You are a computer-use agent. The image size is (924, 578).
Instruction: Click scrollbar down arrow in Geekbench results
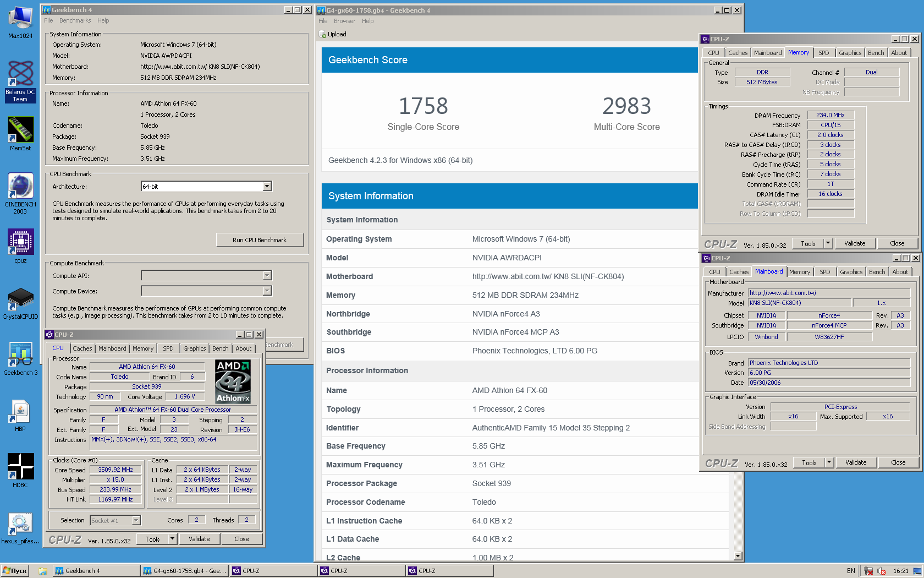tap(738, 556)
